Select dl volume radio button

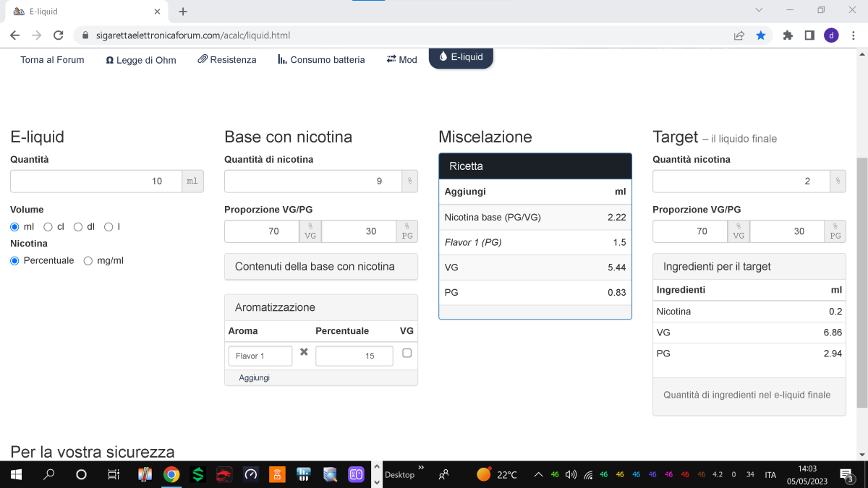pyautogui.click(x=79, y=227)
